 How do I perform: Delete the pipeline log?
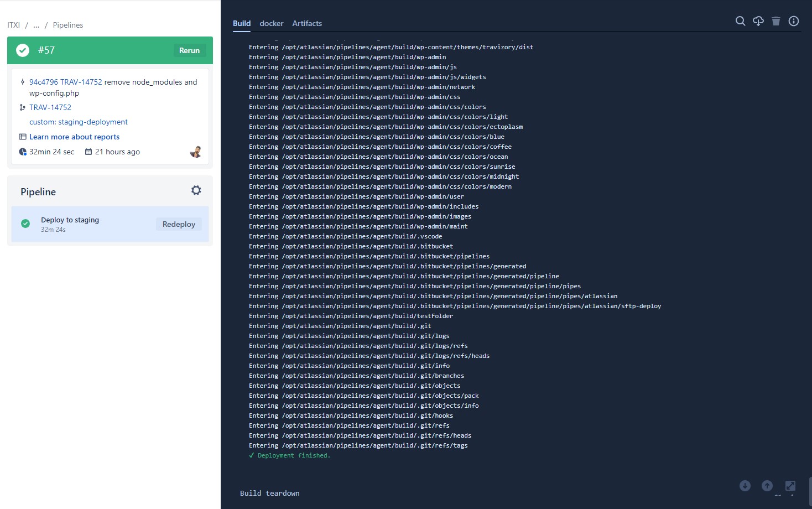click(x=775, y=21)
